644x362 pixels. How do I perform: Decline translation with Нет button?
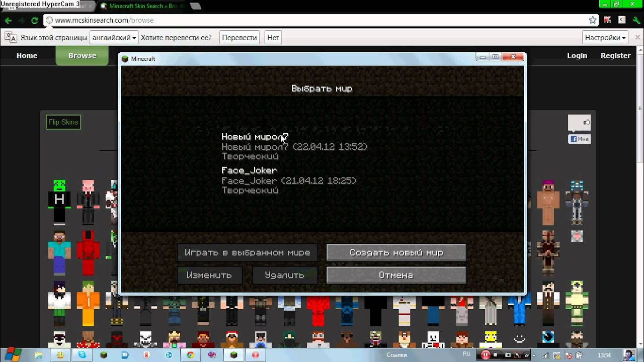pos(273,38)
